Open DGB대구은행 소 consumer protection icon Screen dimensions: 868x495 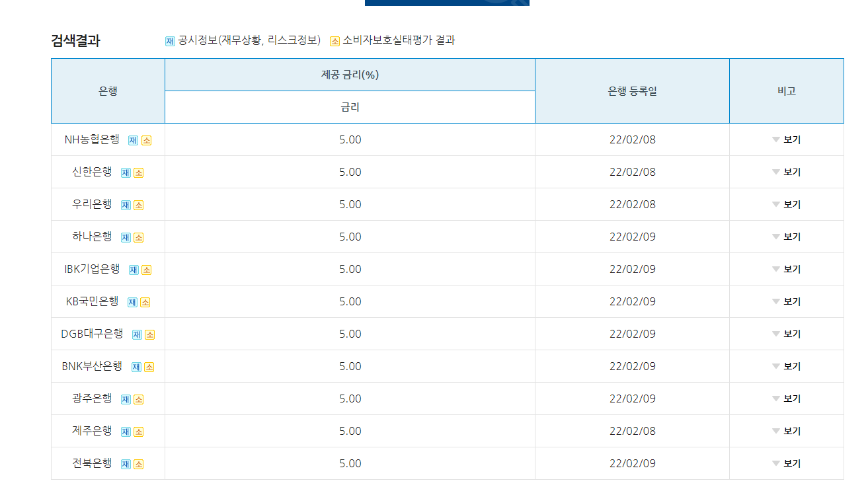(x=149, y=334)
